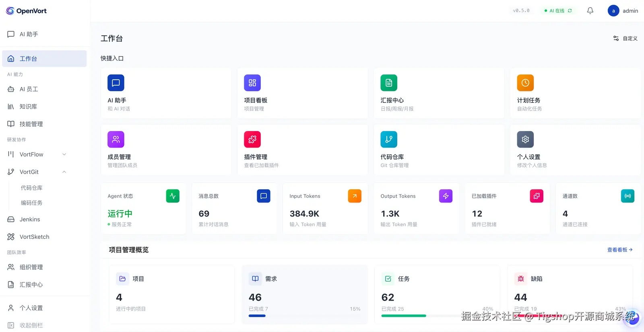Open 个人设置 in the sidebar
Image resolution: width=644 pixels, height=332 pixels.
pos(44,308)
